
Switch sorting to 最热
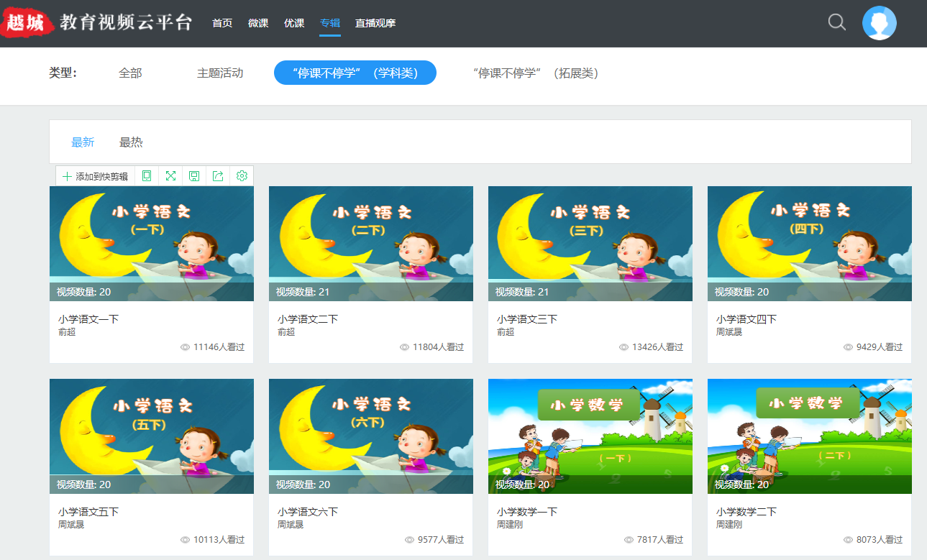click(x=131, y=142)
